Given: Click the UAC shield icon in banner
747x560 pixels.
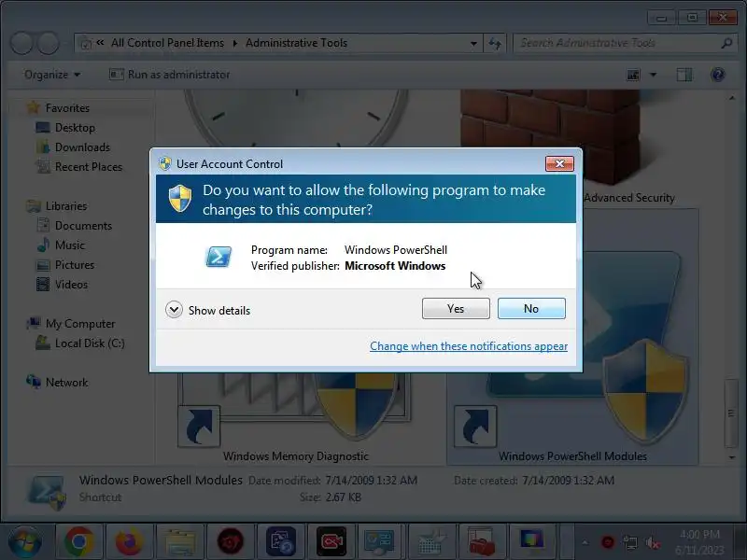Looking at the screenshot, I should pyautogui.click(x=180, y=199).
